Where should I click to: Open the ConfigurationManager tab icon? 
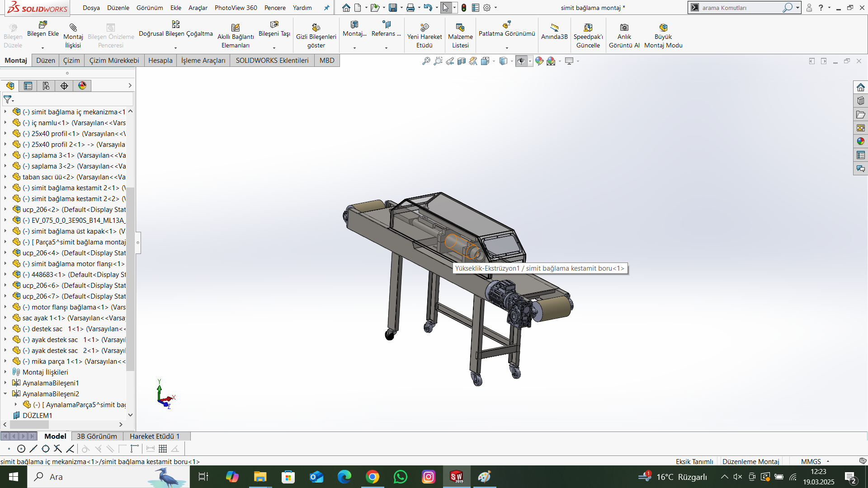(x=46, y=86)
